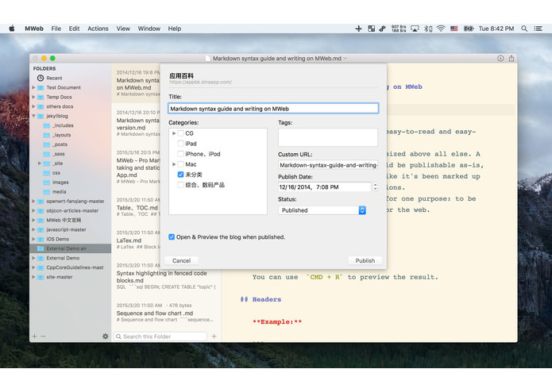Expand the _site folder triangle
The width and height of the screenshot is (552, 392).
(40, 163)
